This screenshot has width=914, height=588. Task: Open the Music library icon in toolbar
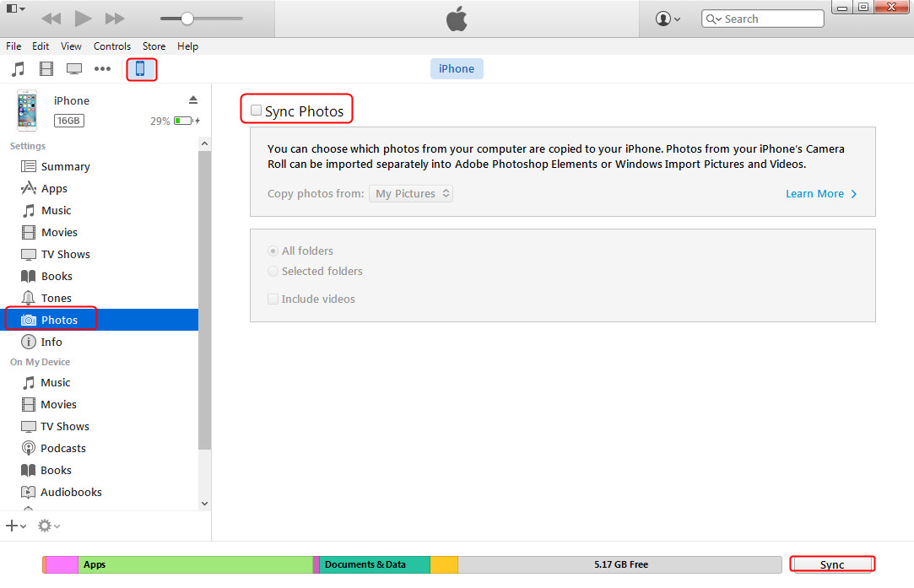18,69
